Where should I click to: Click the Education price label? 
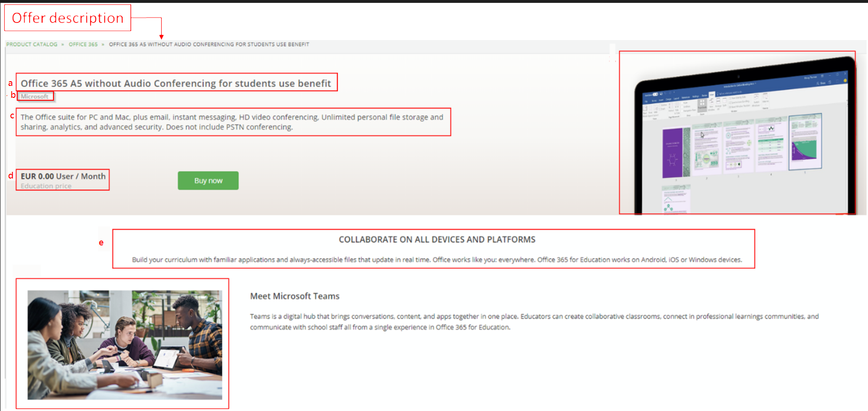[46, 186]
